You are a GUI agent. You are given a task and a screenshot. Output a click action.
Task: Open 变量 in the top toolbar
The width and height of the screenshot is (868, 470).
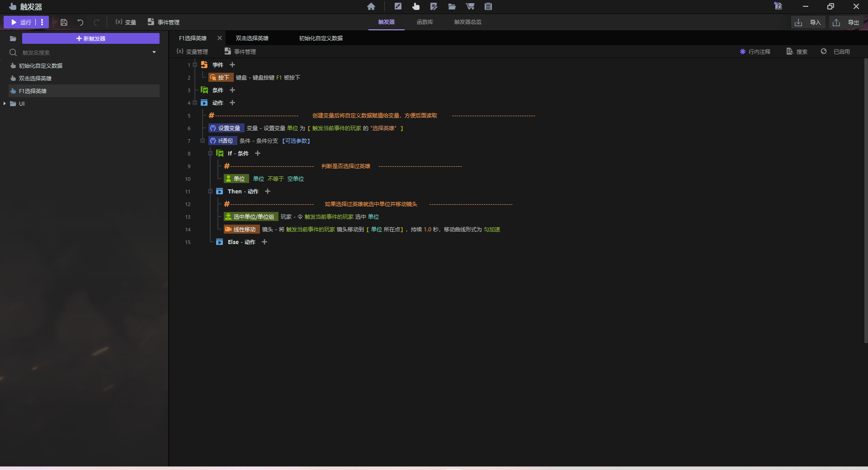[x=126, y=22]
